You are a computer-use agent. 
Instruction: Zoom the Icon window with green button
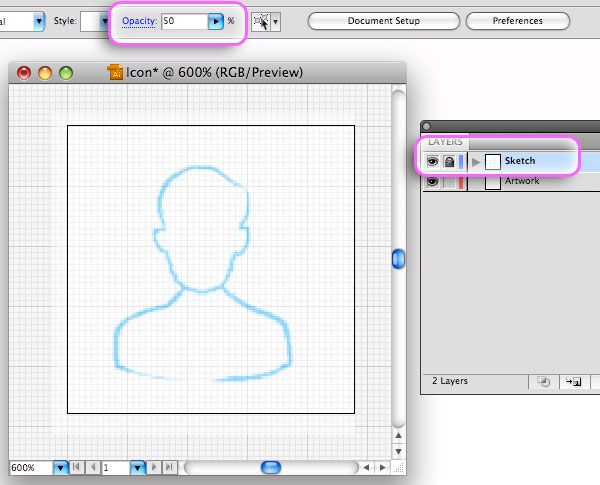point(66,73)
